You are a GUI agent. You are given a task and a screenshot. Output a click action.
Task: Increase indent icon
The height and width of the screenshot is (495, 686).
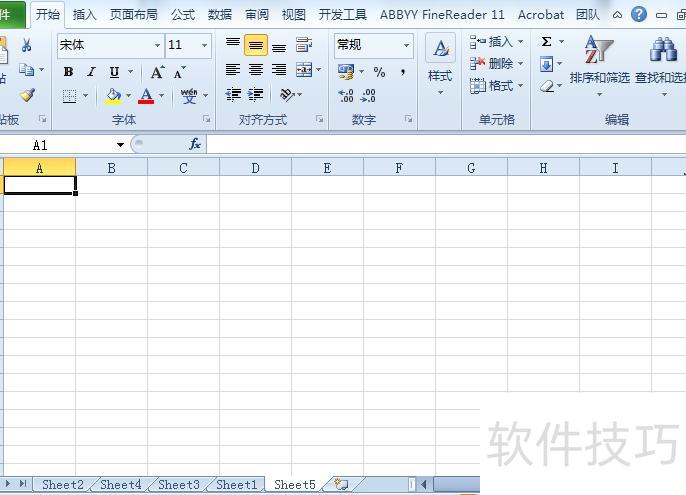click(256, 95)
